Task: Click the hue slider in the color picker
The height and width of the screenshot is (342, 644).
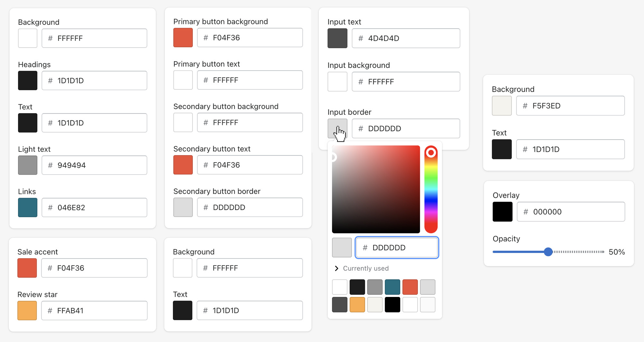Action: (x=431, y=189)
